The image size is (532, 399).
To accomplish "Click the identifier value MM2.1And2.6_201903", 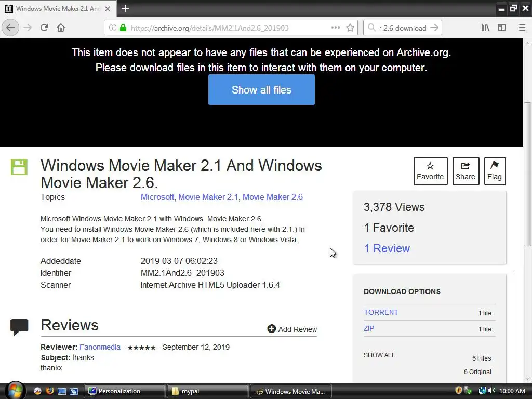I will (182, 273).
